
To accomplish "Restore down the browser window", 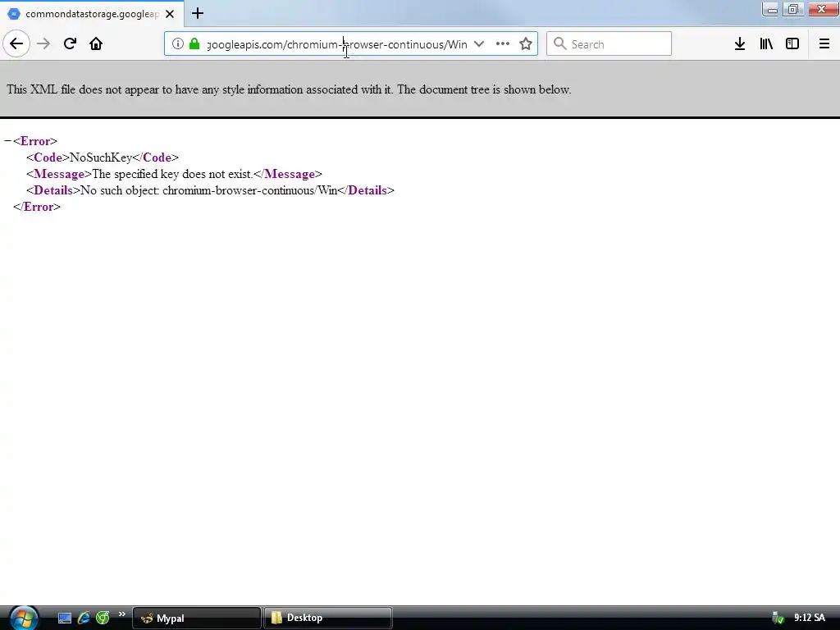I will (x=793, y=9).
